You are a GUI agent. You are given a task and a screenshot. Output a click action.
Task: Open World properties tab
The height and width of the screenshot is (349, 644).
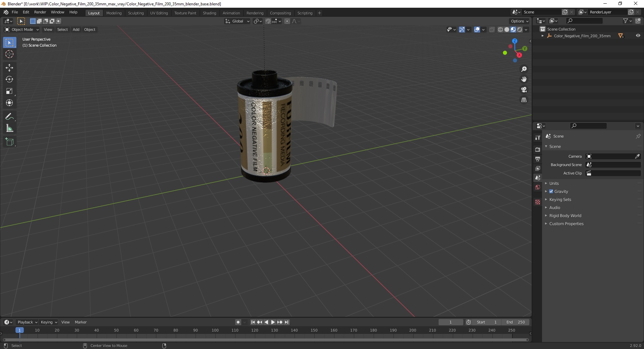538,187
